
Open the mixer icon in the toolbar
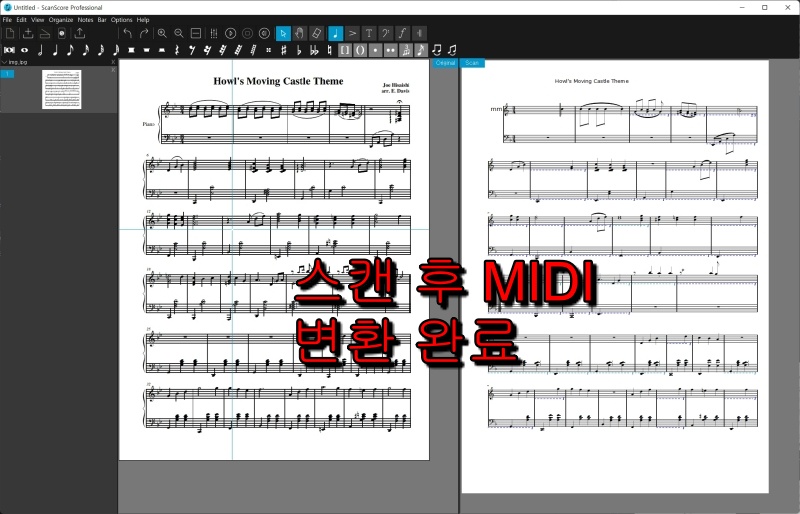pyautogui.click(x=214, y=34)
